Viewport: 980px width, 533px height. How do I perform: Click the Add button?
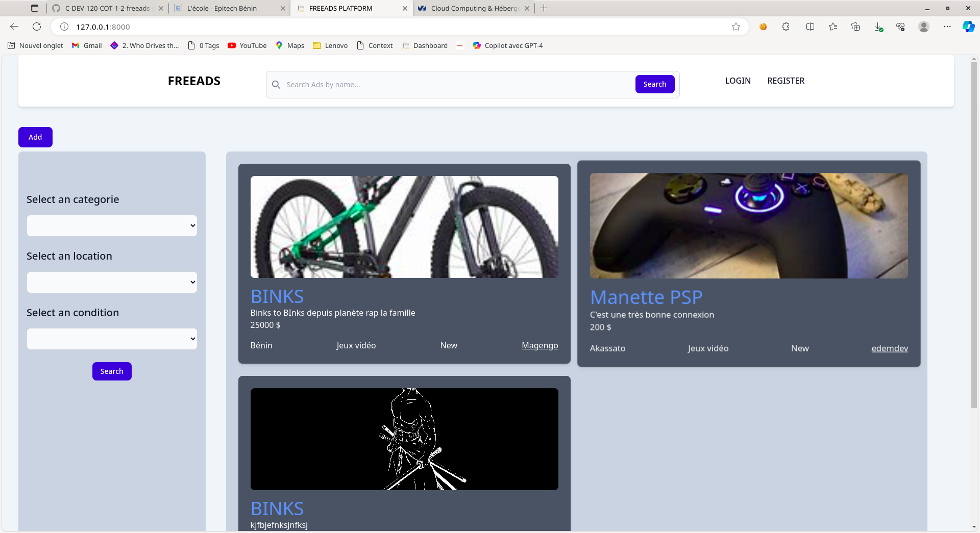[35, 137]
